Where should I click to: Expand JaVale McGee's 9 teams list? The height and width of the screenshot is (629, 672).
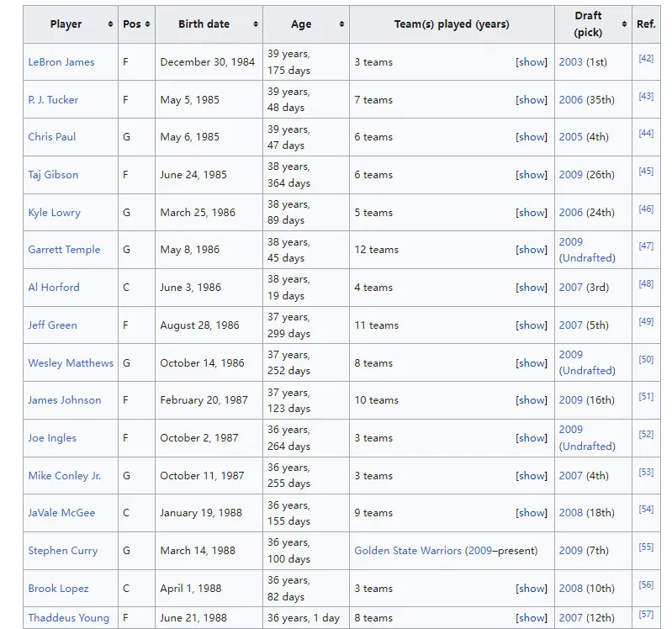pos(532,513)
